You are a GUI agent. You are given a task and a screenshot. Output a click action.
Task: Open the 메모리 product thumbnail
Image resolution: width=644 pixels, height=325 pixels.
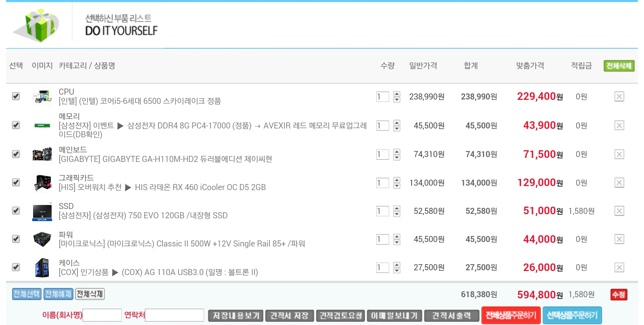[x=42, y=126]
